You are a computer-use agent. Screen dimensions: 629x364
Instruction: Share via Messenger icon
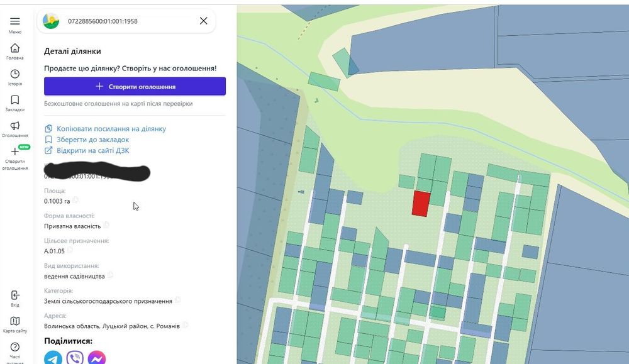pos(97,358)
